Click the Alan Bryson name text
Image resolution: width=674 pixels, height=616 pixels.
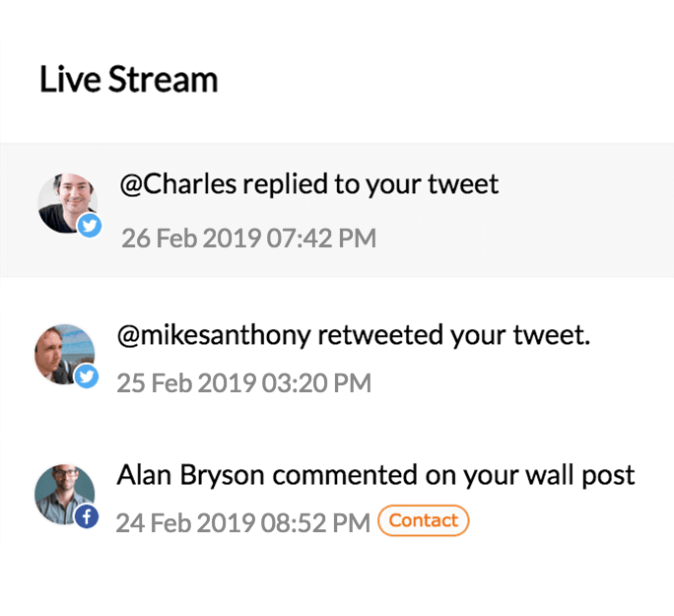[x=190, y=476]
